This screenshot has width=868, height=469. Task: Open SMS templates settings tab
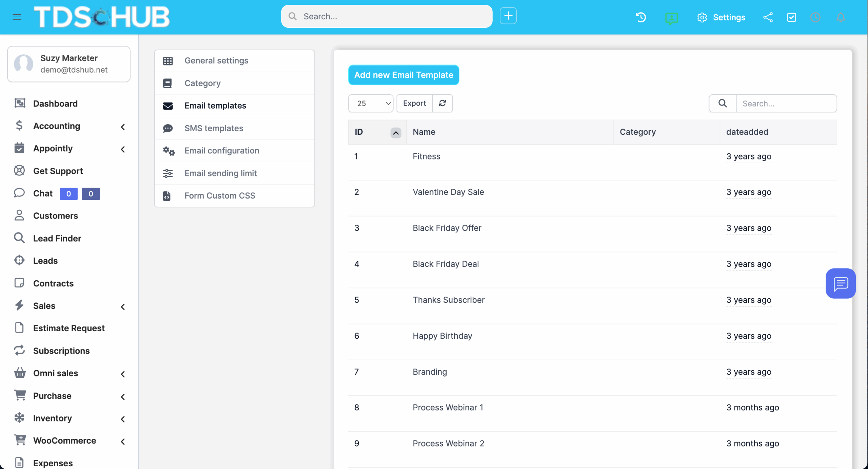coord(214,128)
